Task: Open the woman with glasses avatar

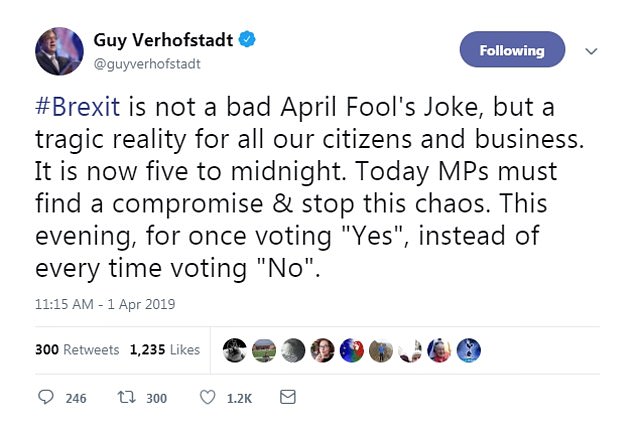Action: (x=322, y=350)
